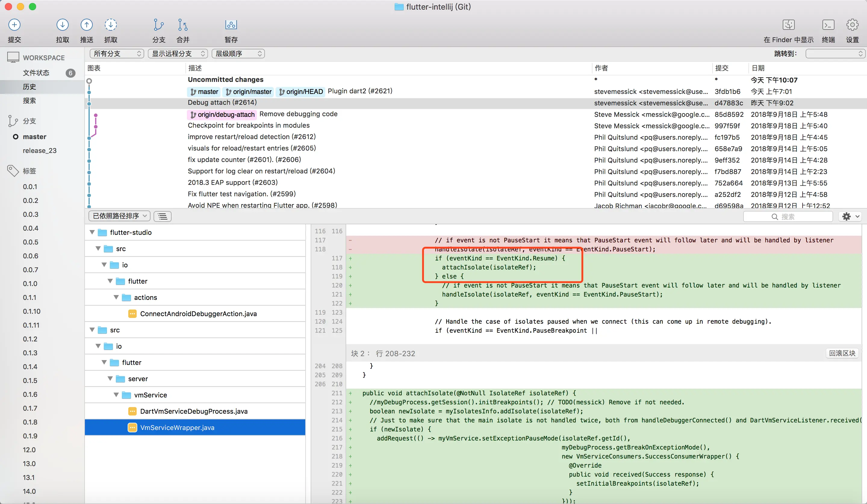Click the Push (推送) toolbar icon
The height and width of the screenshot is (504, 867).
tap(86, 25)
